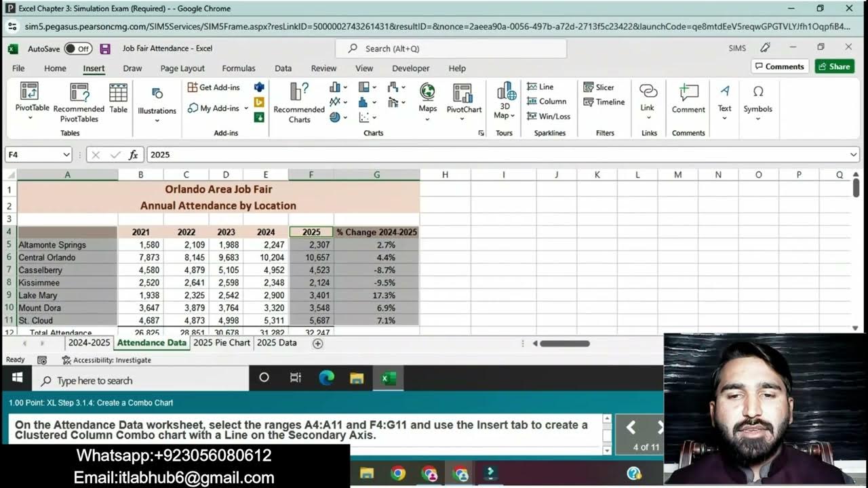The image size is (868, 488).
Task: Click the Visio Data Visualizer add-in icon
Action: pos(259,87)
